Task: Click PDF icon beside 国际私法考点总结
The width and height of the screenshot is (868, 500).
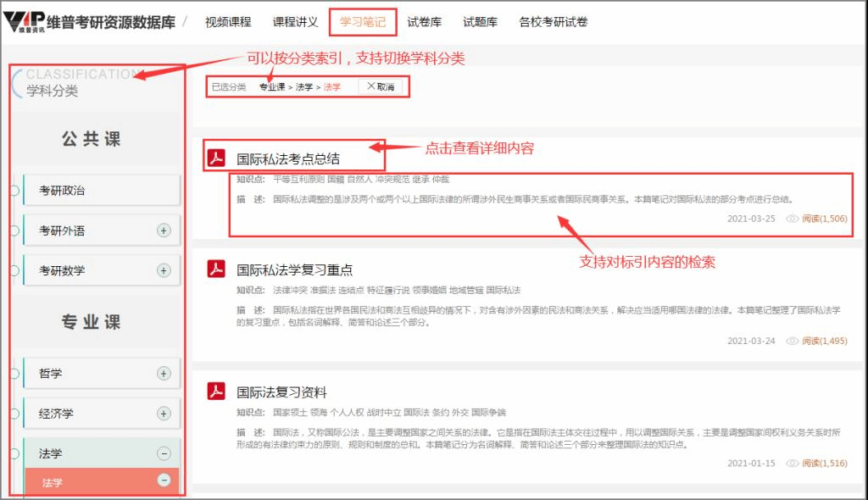Action: coord(217,158)
